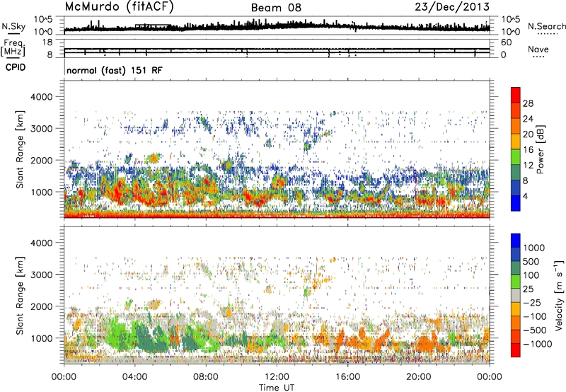Click the 'N.Sky' legend label
Screen dimensions: 566x392
pyautogui.click(x=13, y=26)
